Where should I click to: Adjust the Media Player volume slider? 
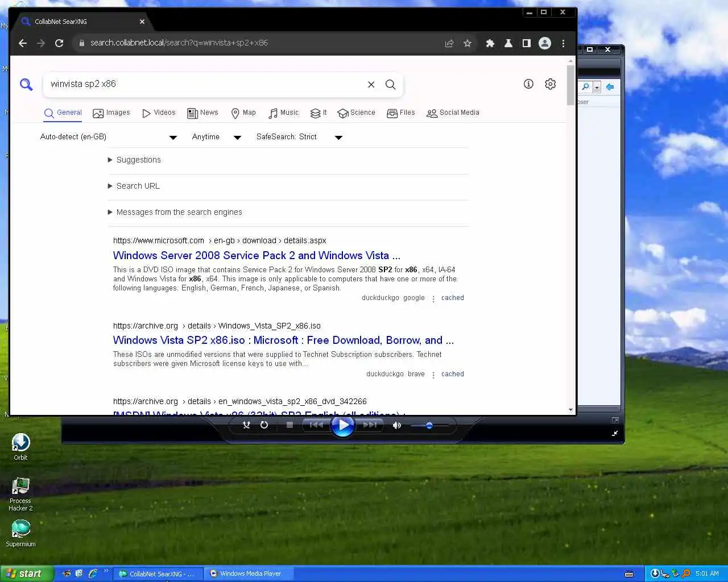tap(429, 425)
